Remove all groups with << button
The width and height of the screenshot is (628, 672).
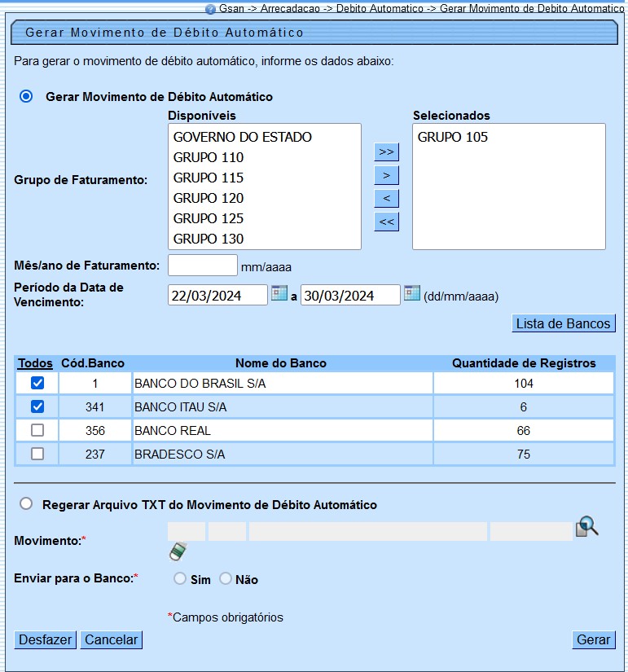tap(386, 221)
